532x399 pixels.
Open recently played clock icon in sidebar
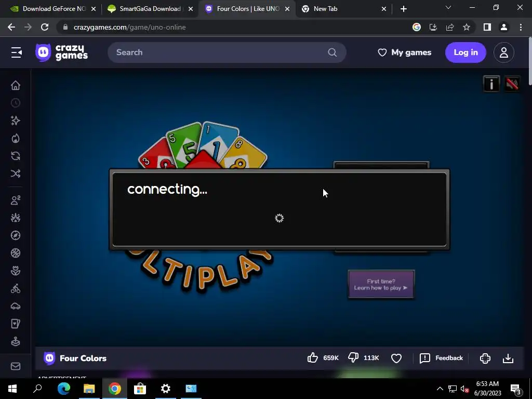point(16,103)
